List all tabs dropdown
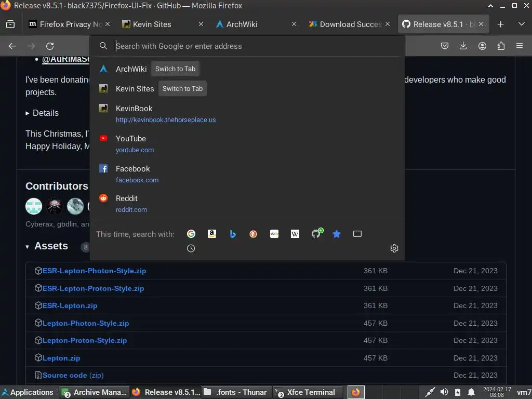 (x=522, y=24)
